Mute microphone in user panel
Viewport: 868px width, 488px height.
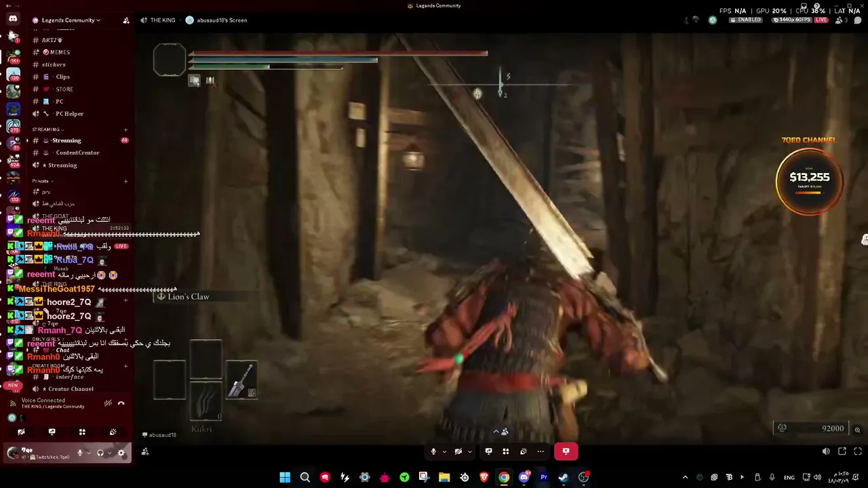coord(80,453)
